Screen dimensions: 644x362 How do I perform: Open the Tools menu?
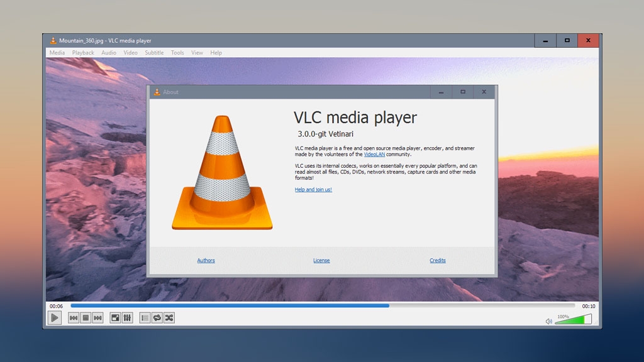tap(177, 53)
